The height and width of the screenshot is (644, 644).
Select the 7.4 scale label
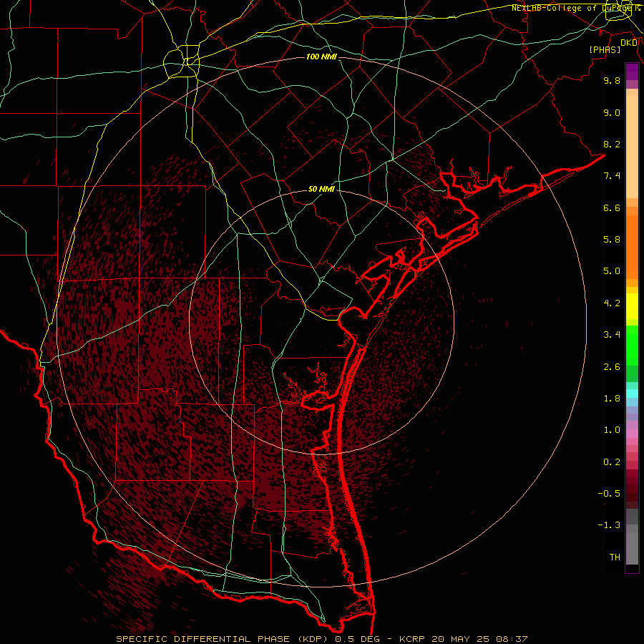click(612, 176)
